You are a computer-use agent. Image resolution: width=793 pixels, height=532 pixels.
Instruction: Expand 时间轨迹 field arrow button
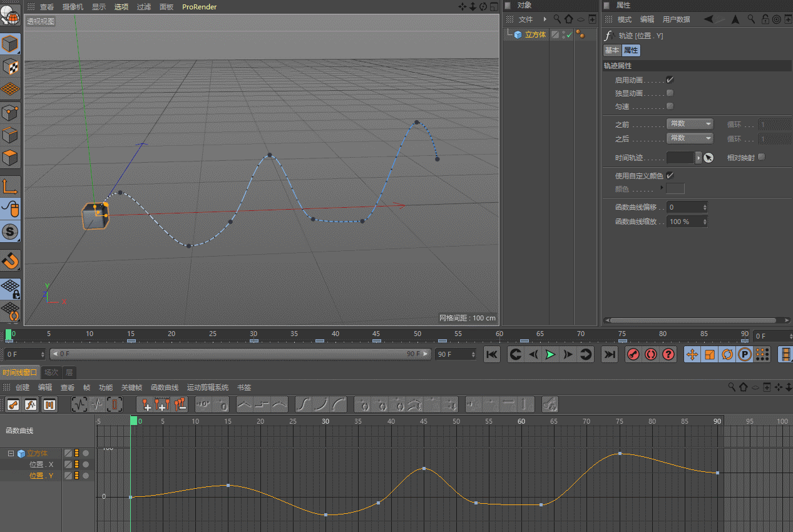tap(698, 158)
